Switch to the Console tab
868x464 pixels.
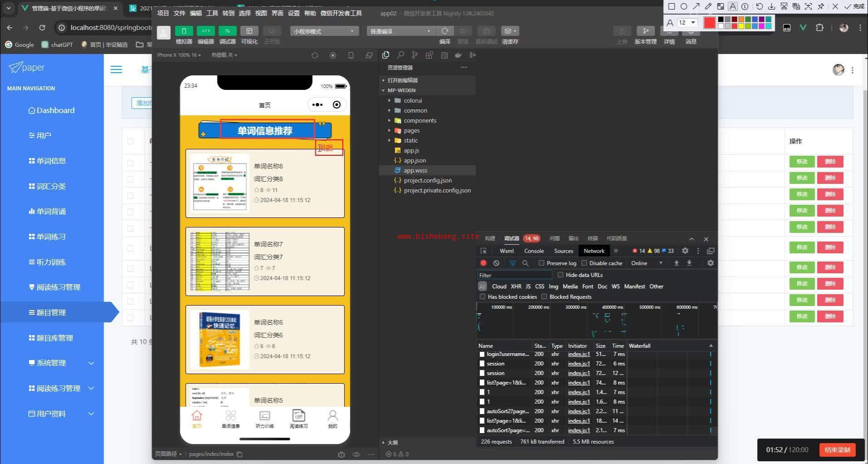534,251
